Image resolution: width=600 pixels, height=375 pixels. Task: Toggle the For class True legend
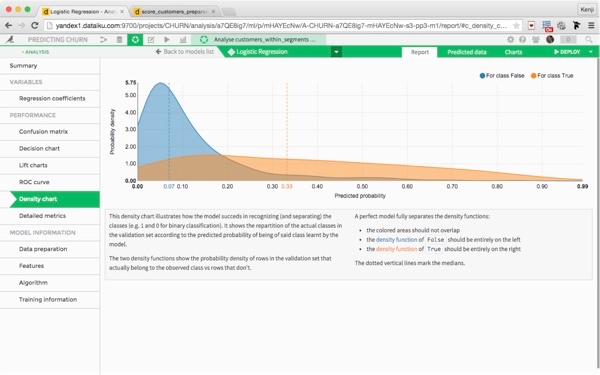point(552,76)
